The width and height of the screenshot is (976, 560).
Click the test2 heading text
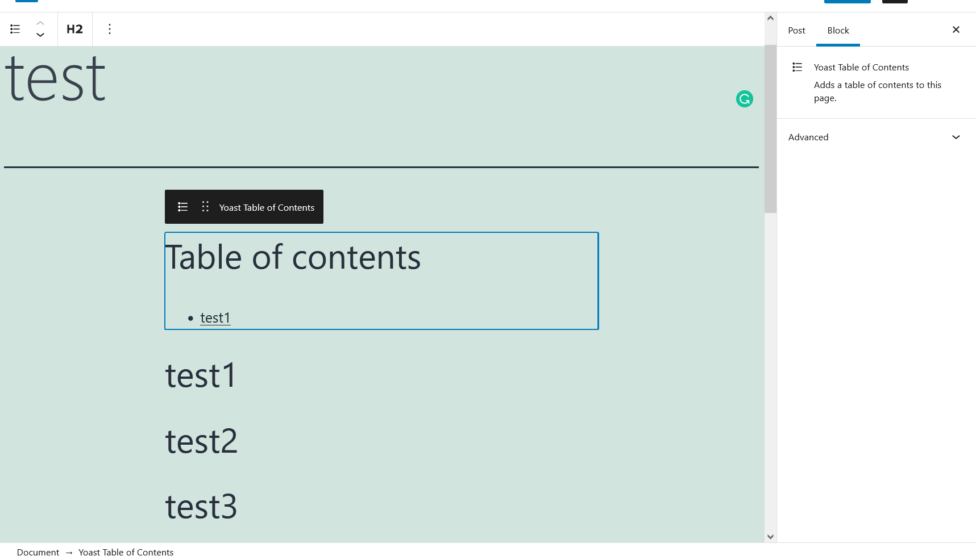201,442
